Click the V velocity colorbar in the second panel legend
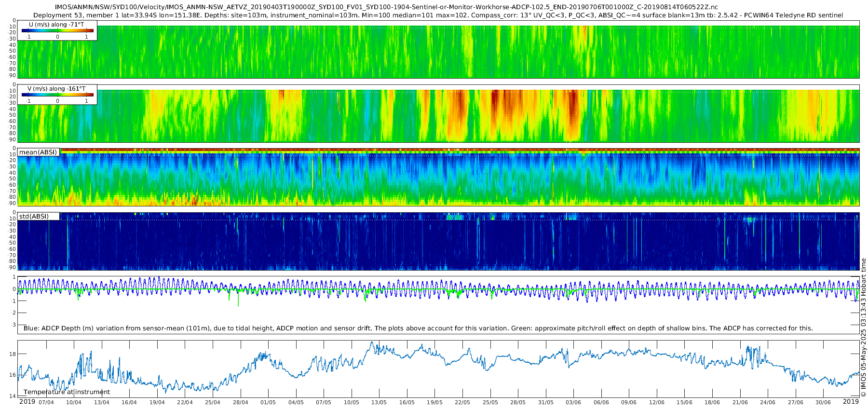Screen dimensions: 868x410 click(x=57, y=95)
